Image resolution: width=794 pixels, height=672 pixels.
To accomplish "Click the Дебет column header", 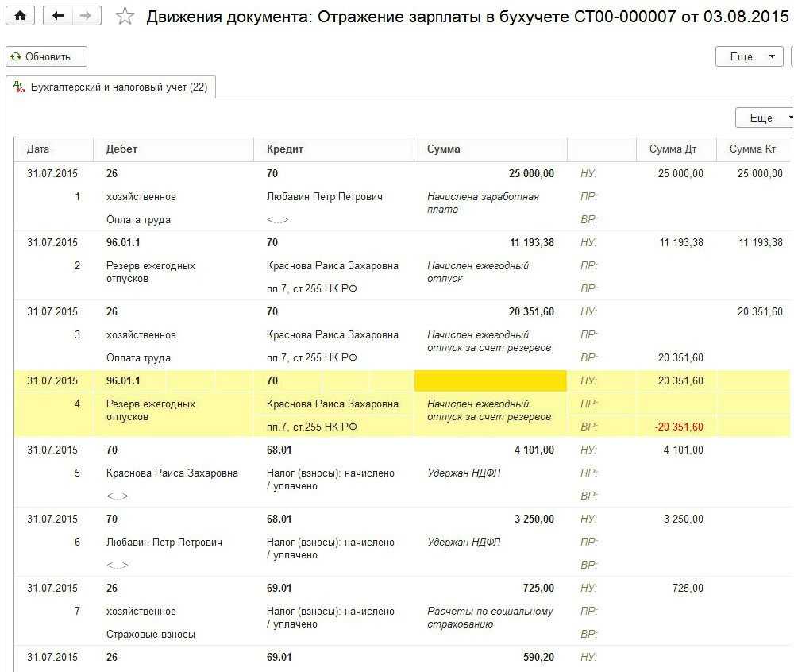I will pyautogui.click(x=121, y=149).
